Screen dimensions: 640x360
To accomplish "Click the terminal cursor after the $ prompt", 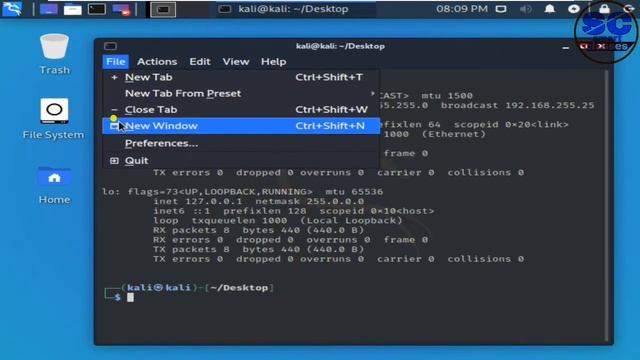I will point(130,298).
